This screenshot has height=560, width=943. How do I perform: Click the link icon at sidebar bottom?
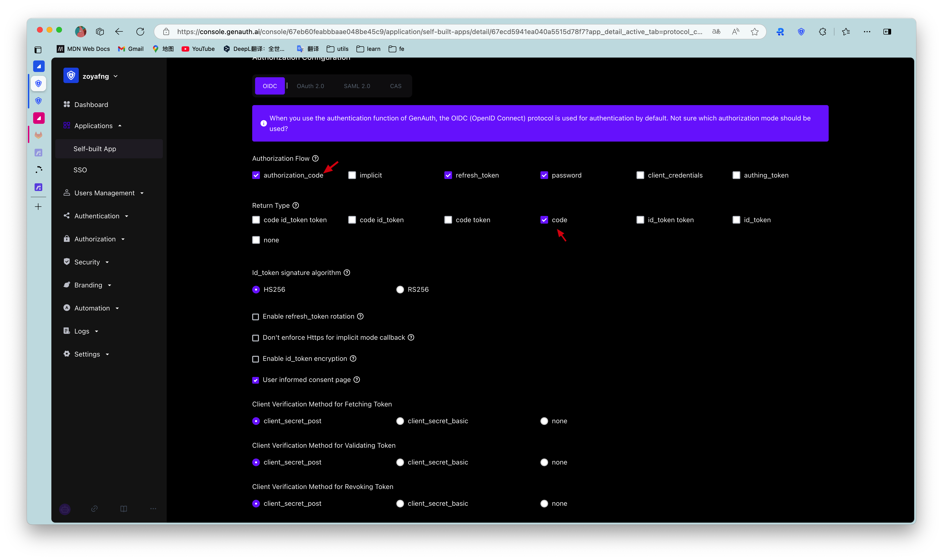coord(94,509)
